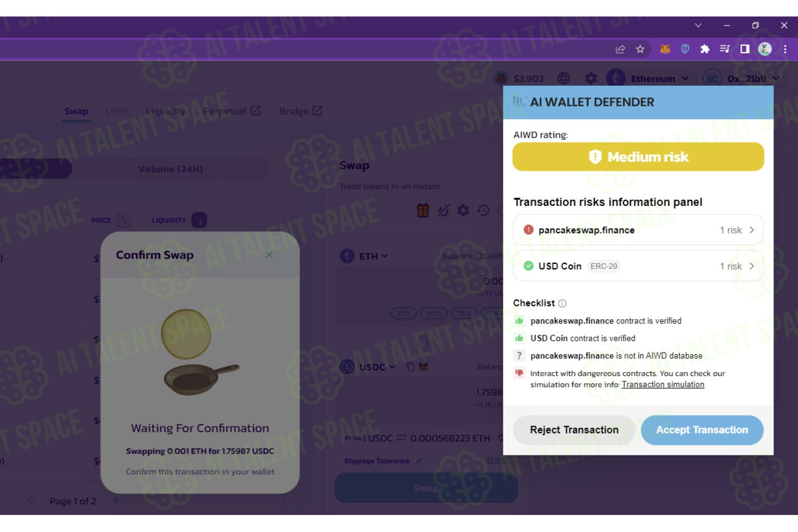Viewport: 798px width, 532px height.
Task: Open the browser tab search chevron
Action: 699,25
